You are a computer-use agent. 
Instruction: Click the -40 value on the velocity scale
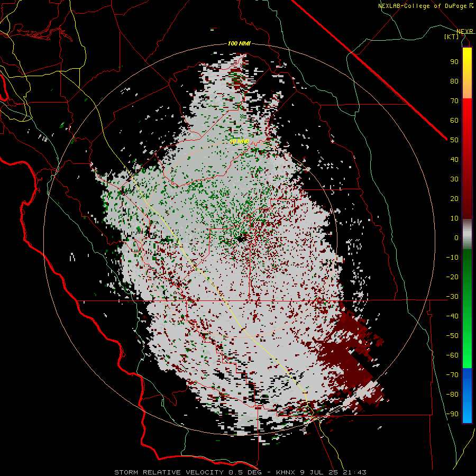tap(452, 316)
